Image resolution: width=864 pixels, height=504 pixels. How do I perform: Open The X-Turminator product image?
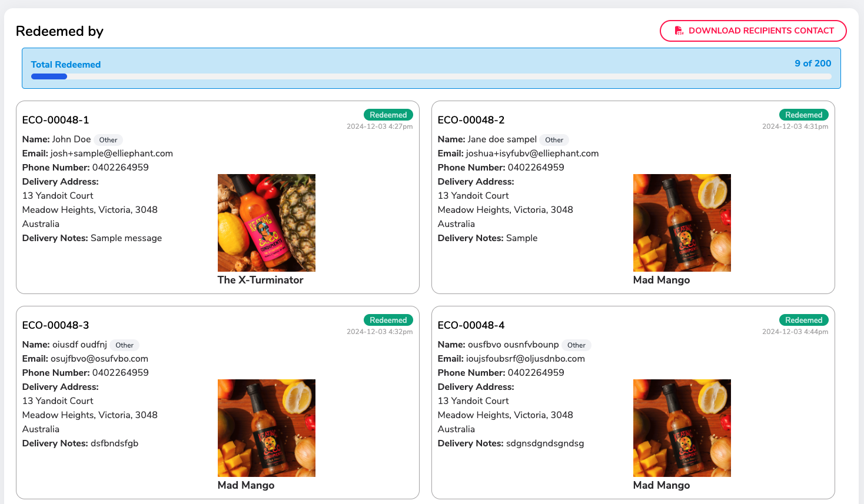pos(267,223)
